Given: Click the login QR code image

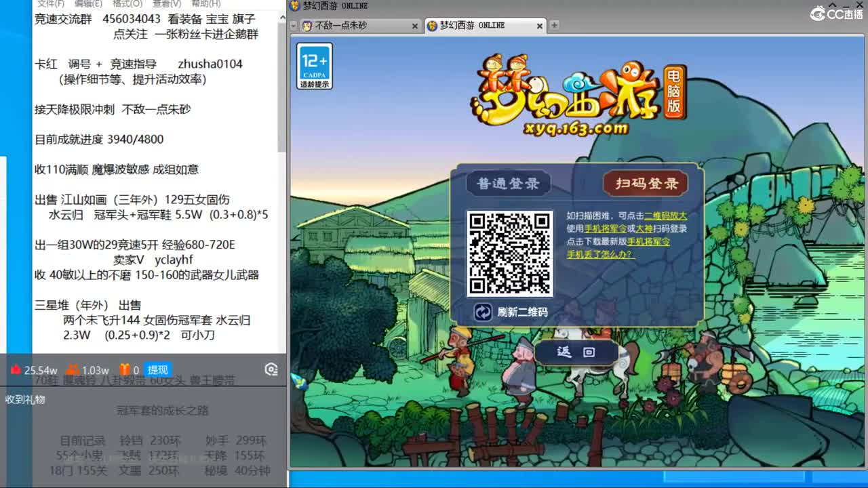Looking at the screenshot, I should 510,253.
